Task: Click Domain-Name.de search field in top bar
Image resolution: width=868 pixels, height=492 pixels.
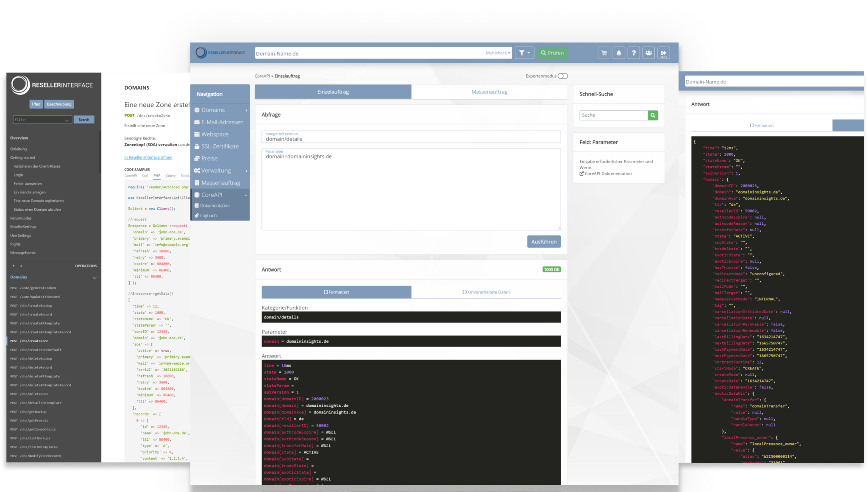Action: pyautogui.click(x=369, y=53)
